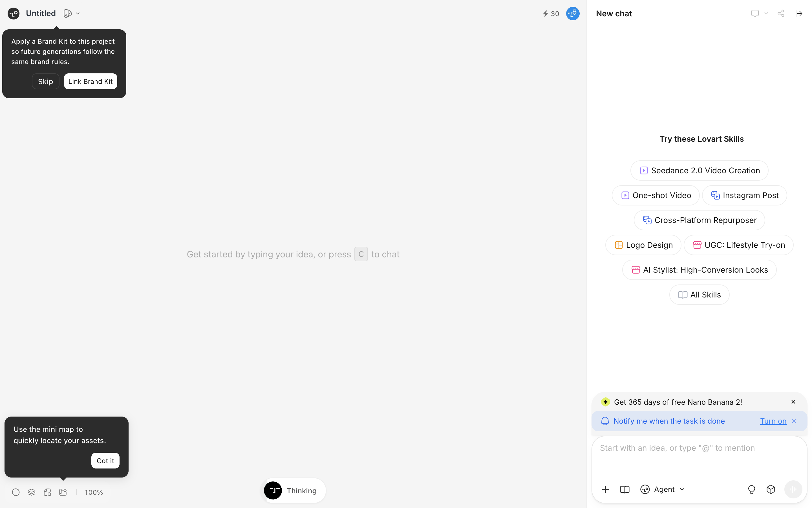Image resolution: width=812 pixels, height=508 pixels.
Task: Select Seedance 2.0 Video Creation skill
Action: [699, 170]
